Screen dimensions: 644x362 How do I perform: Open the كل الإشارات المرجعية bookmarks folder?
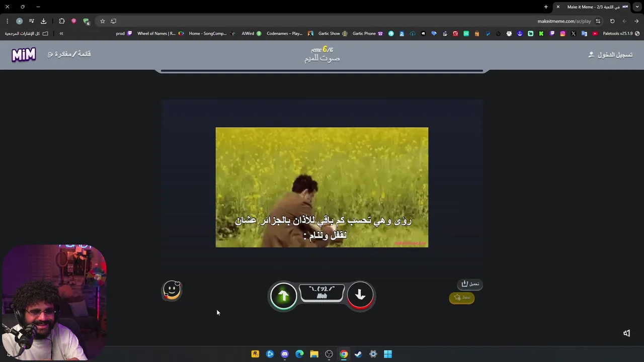(x=27, y=33)
